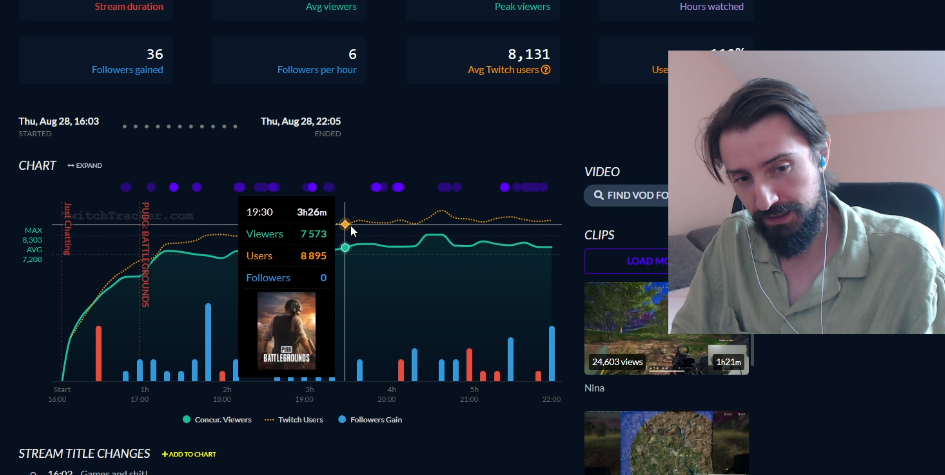This screenshot has height=475, width=945.
Task: Toggle the Concur. Viewers series in legend
Action: (x=217, y=420)
